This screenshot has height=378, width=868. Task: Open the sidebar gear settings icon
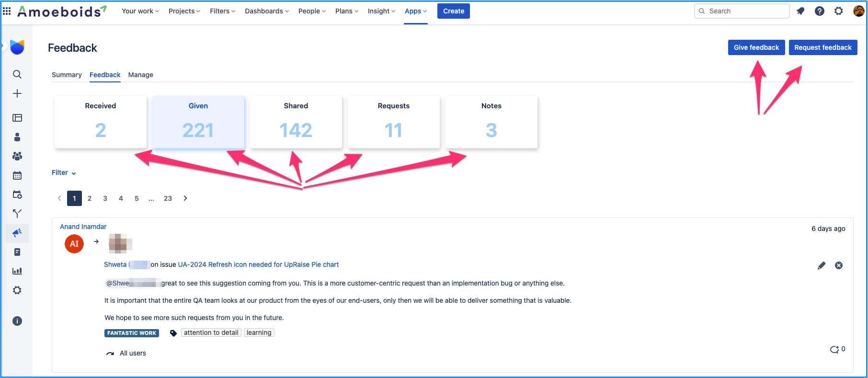(x=17, y=290)
